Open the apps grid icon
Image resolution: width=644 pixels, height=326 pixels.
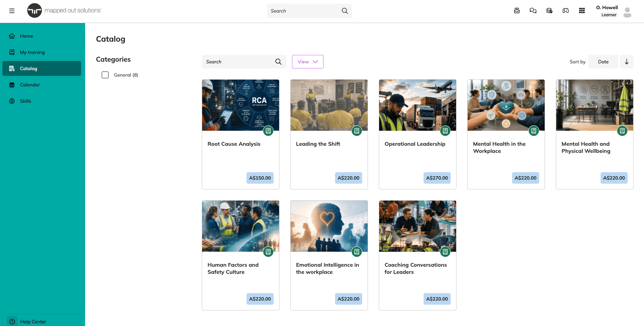pyautogui.click(x=582, y=11)
